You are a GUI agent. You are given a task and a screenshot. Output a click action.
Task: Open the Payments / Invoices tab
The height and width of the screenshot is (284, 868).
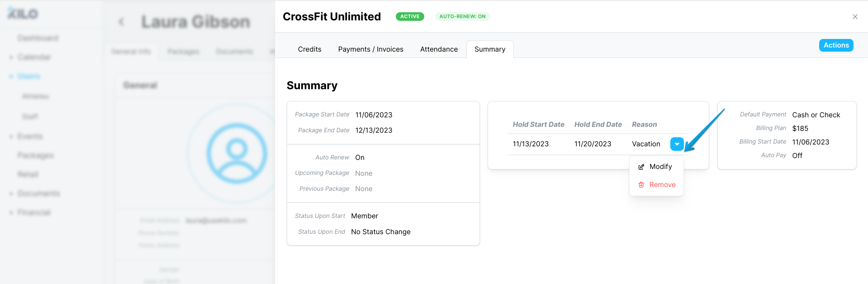pos(370,49)
